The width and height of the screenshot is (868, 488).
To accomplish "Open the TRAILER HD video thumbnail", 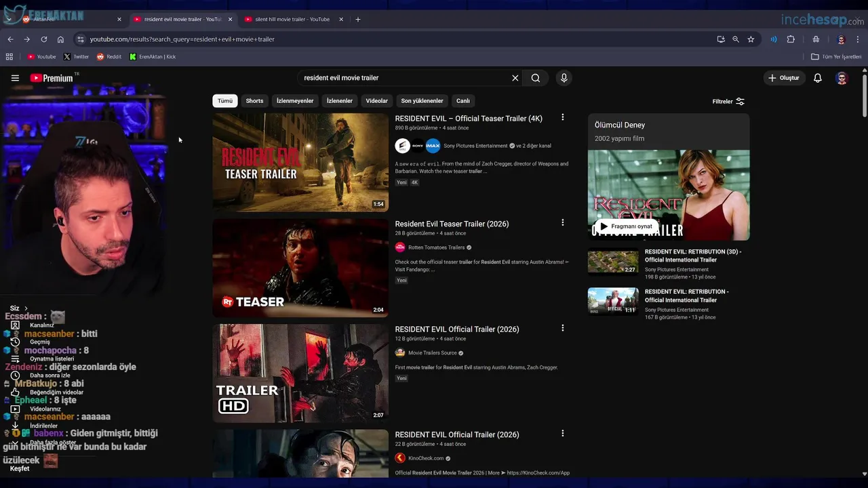I will coord(300,373).
